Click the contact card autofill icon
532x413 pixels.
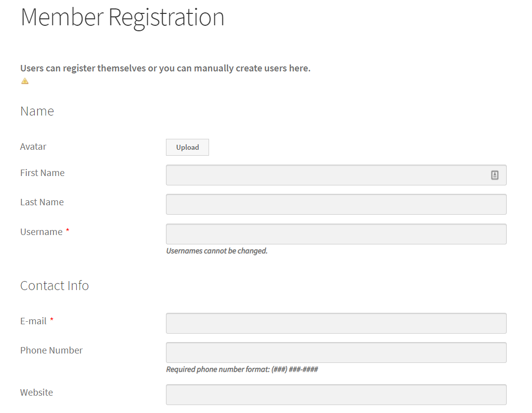[x=494, y=175]
